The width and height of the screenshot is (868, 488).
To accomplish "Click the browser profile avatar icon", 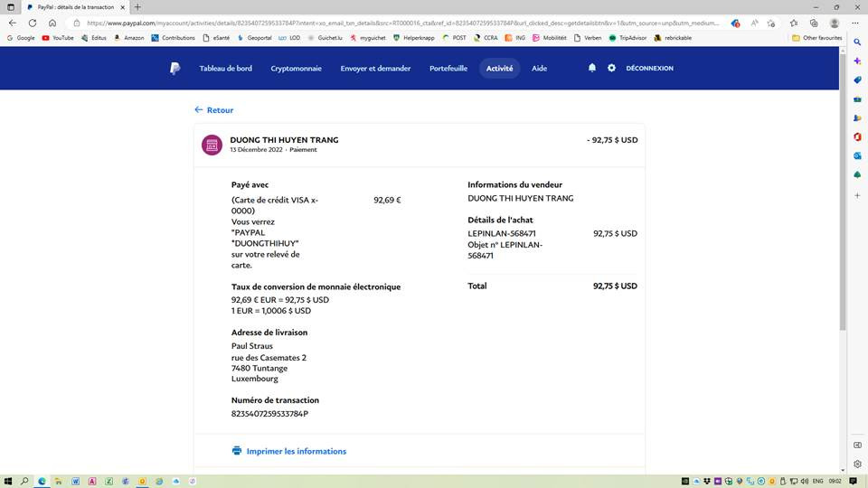I will 835,23.
